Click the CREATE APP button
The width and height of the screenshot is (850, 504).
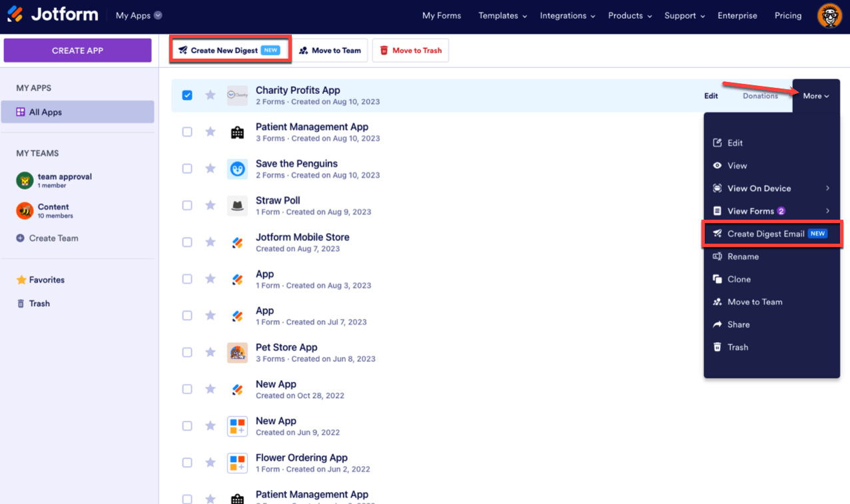click(x=77, y=51)
